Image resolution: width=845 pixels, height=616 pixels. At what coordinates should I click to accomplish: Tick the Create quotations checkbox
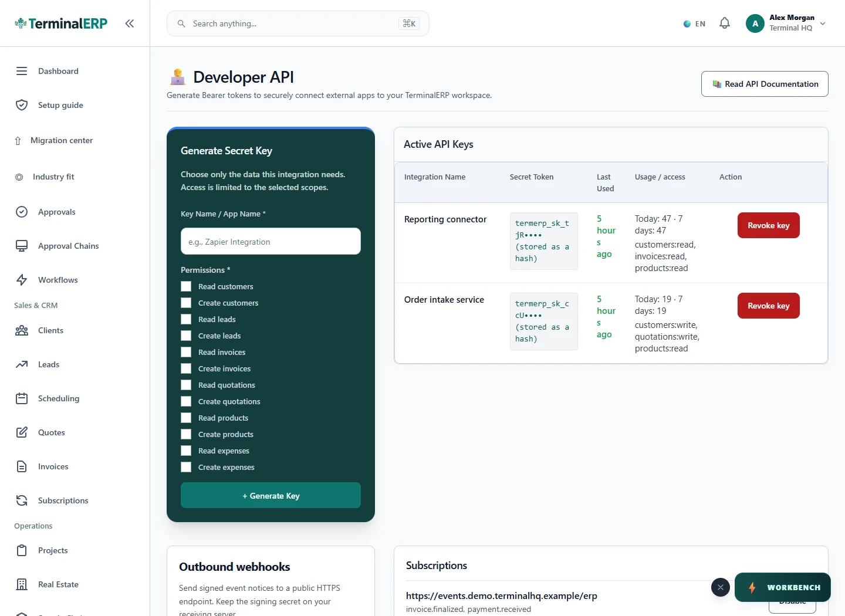pos(186,401)
